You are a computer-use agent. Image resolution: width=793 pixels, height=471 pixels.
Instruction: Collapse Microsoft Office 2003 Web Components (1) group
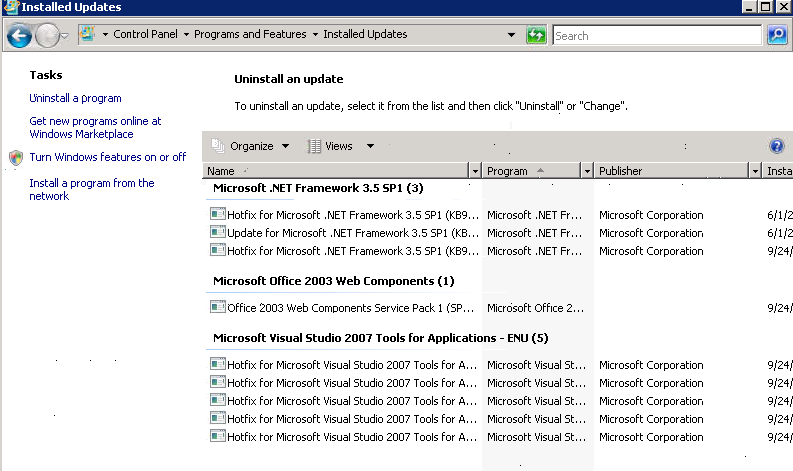(x=333, y=281)
